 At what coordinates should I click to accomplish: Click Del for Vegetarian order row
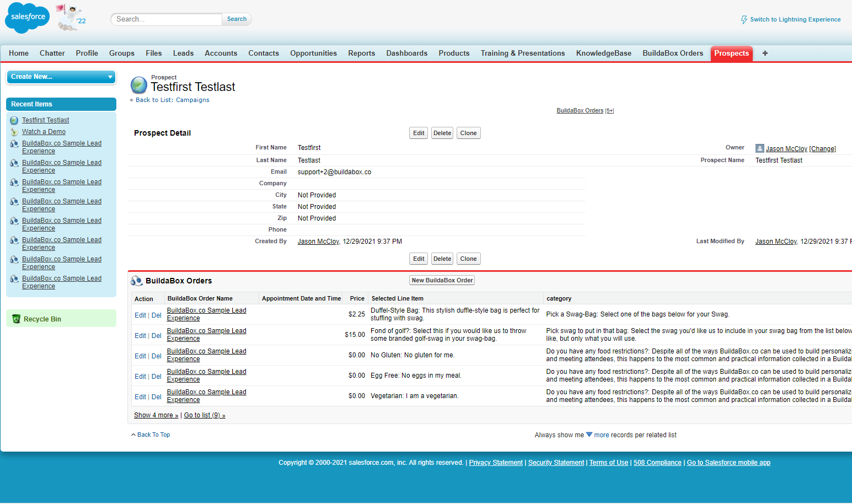point(157,397)
